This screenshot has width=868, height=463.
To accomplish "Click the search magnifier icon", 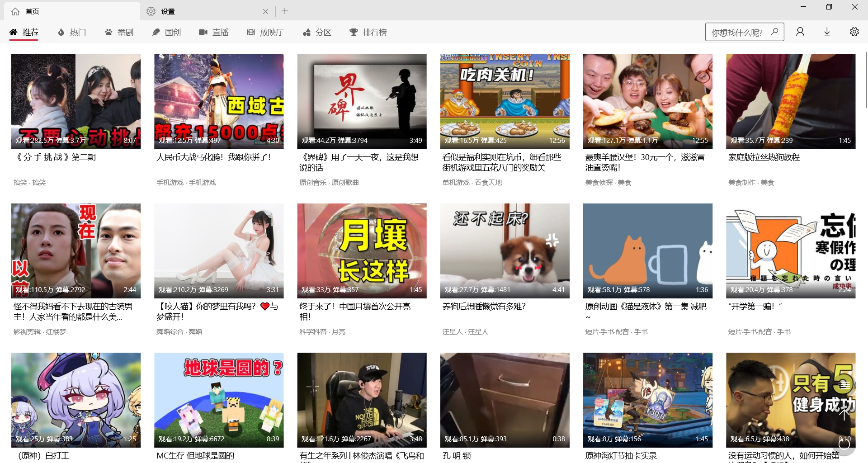I will pyautogui.click(x=774, y=32).
